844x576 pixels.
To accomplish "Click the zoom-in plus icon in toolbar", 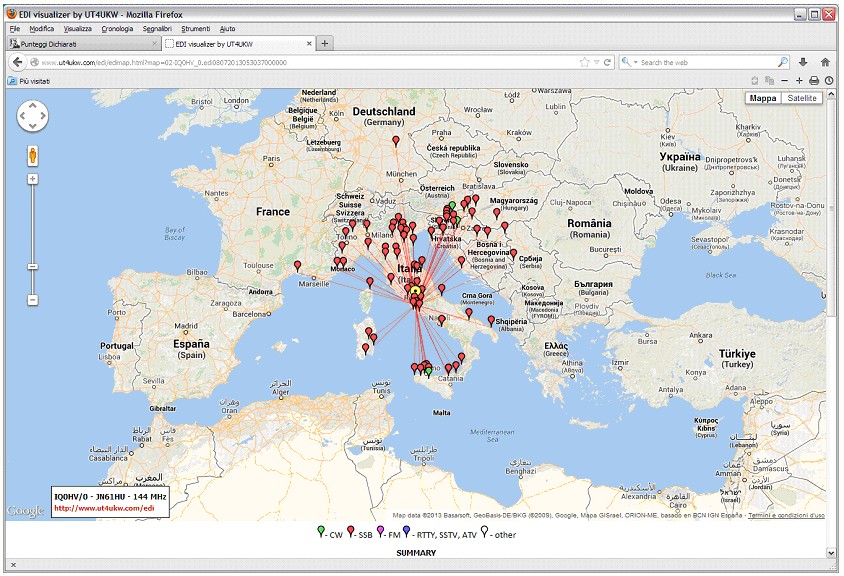I will point(799,81).
